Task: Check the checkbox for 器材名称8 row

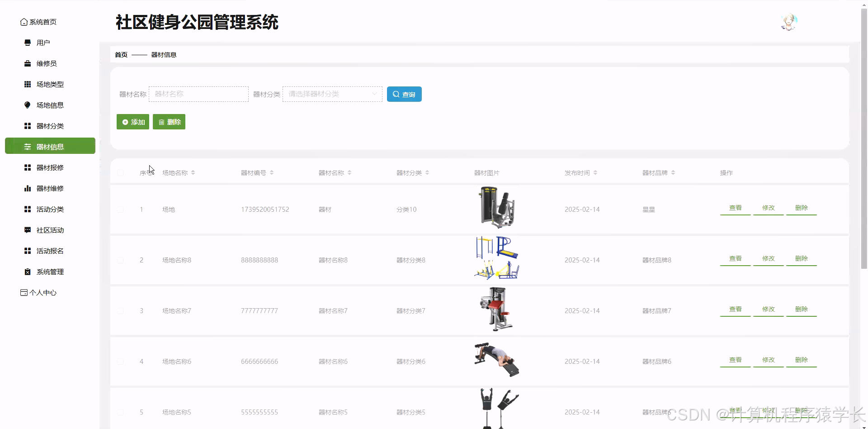Action: point(120,260)
